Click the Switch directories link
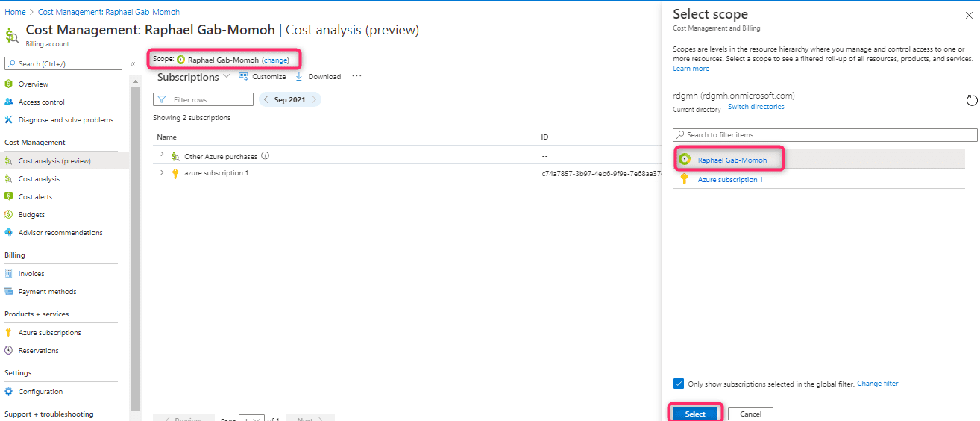980x421 pixels. 756,107
